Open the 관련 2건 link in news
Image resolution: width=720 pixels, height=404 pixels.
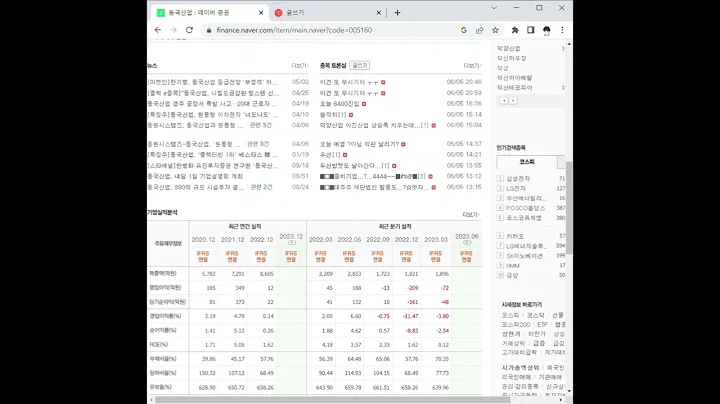261,187
